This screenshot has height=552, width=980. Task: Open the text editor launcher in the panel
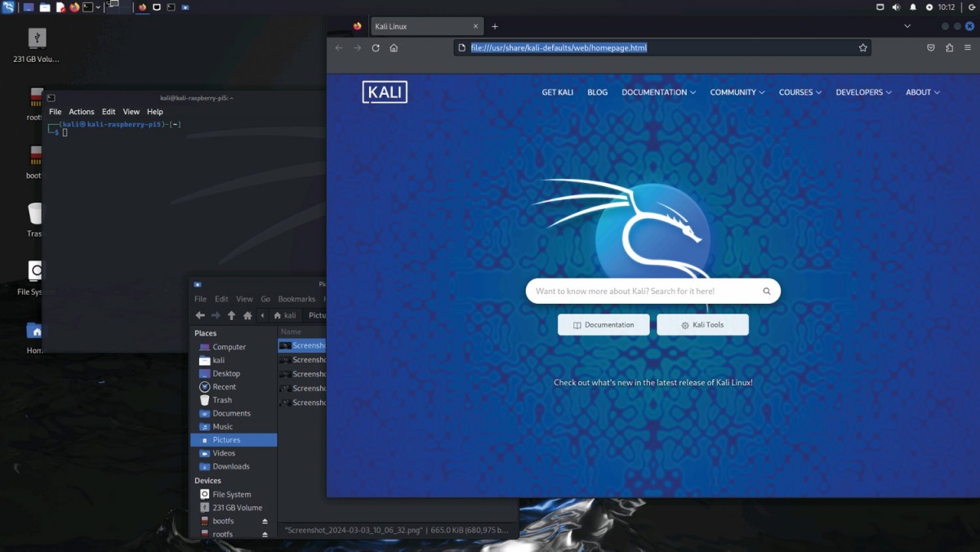[60, 7]
